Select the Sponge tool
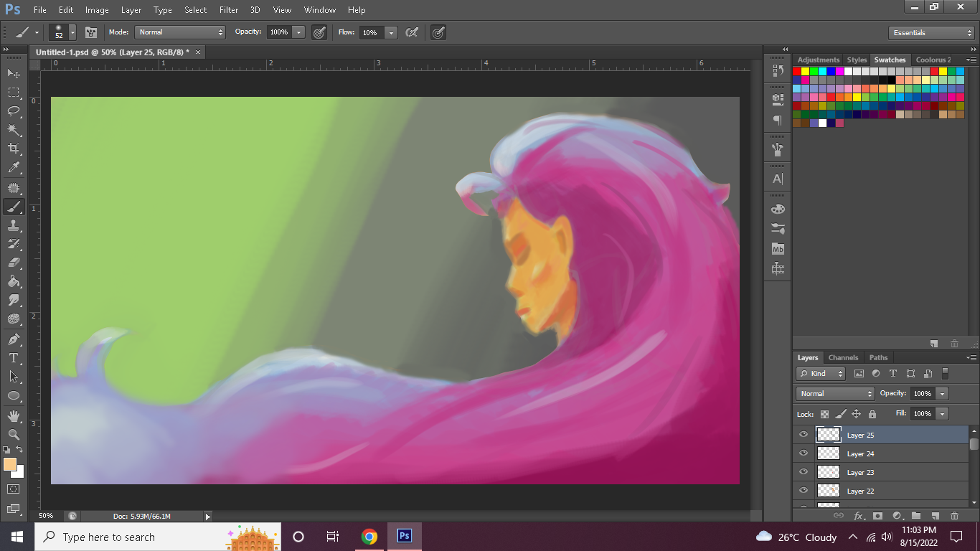Screen dimensions: 980x551 click(14, 319)
